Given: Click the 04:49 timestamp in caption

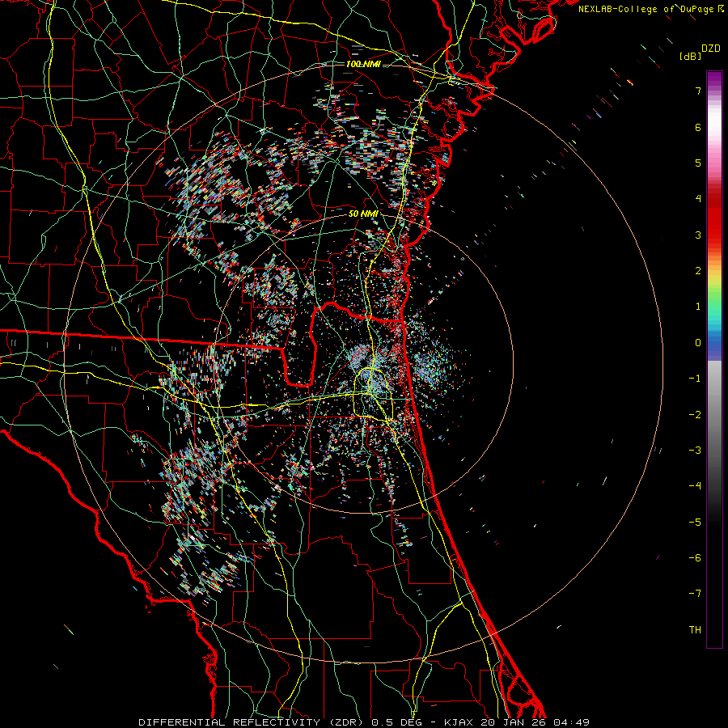Looking at the screenshot, I should (572, 722).
